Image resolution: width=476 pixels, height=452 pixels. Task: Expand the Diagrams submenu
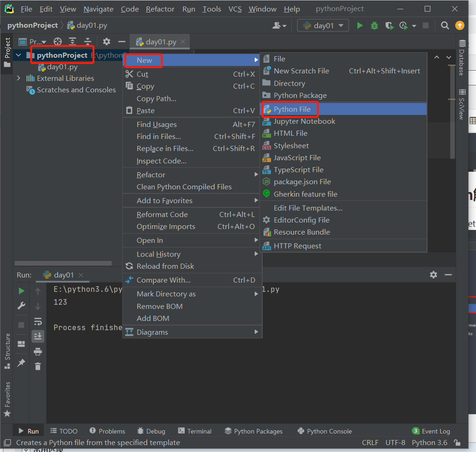pos(192,332)
